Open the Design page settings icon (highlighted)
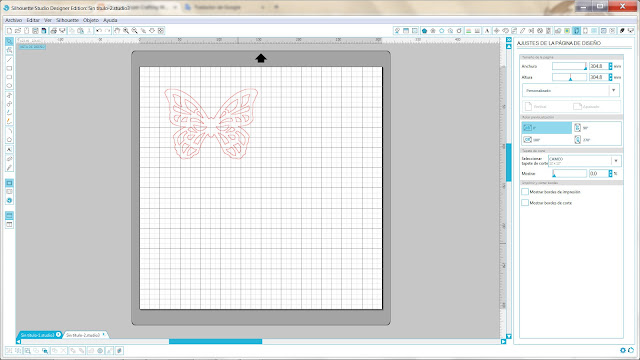This screenshot has height=360, width=640. point(576,31)
